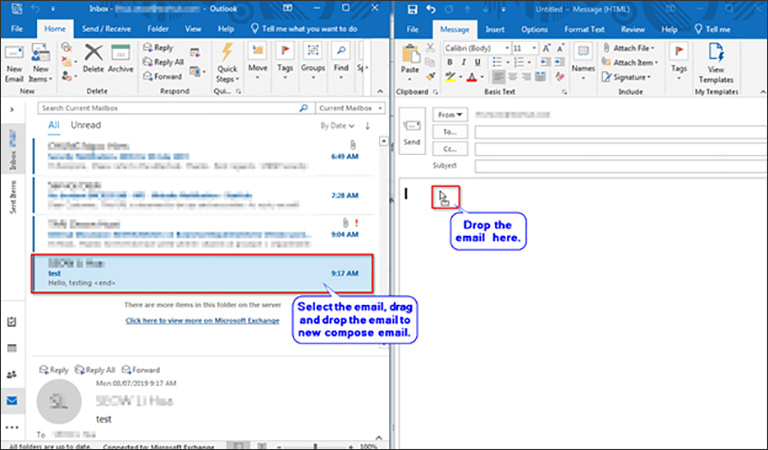This screenshot has width=768, height=450.
Task: Click Font Color red swatch
Action: pyautogui.click(x=472, y=77)
